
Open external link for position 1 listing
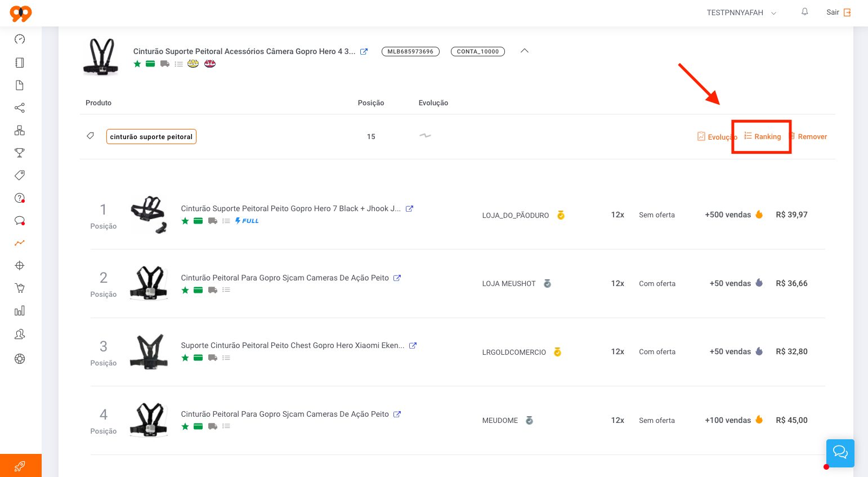click(410, 208)
